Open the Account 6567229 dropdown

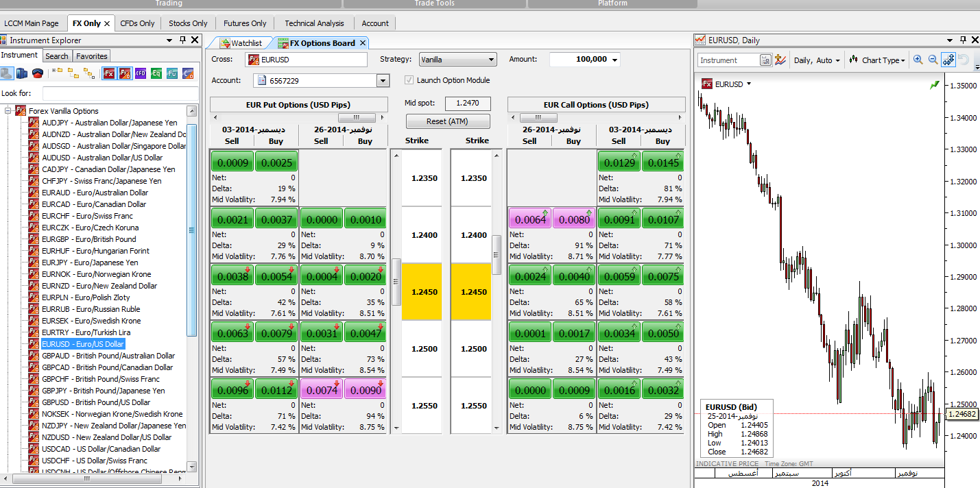(x=383, y=81)
